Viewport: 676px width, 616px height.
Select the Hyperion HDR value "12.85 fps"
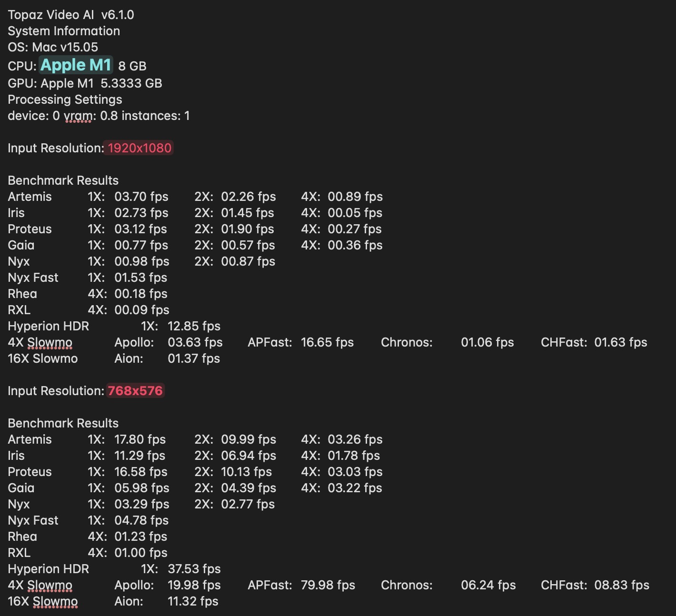click(x=194, y=326)
